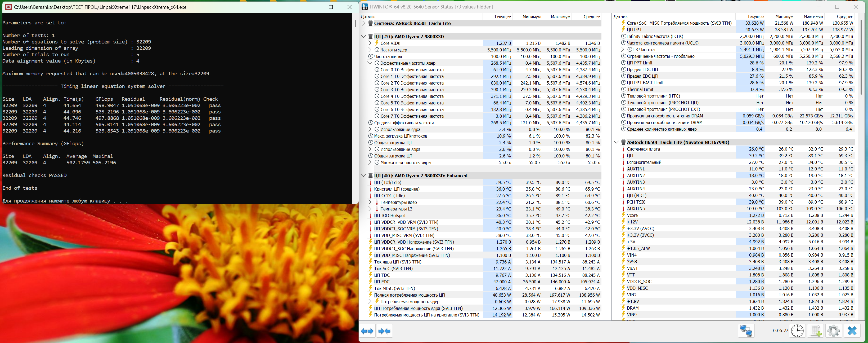Screen dimensions: 868x343
Task: Expand the ASRock B650E Taichi Lite system node
Action: pos(363,23)
